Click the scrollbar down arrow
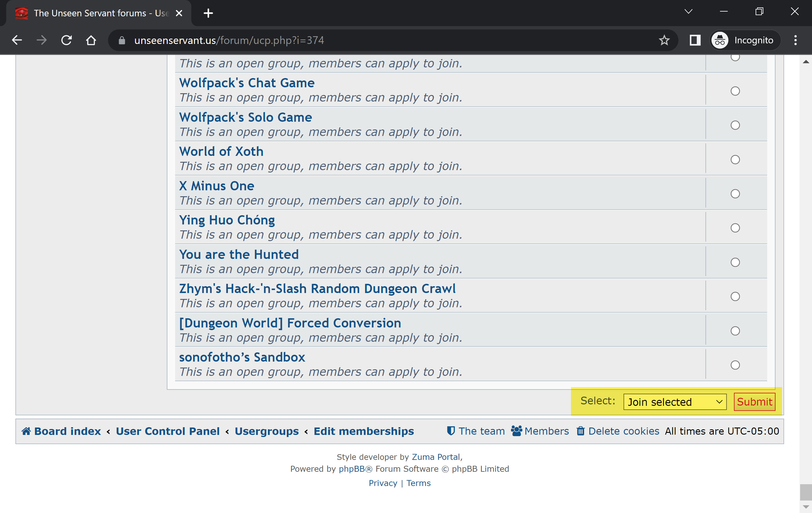The image size is (812, 513). click(x=806, y=507)
